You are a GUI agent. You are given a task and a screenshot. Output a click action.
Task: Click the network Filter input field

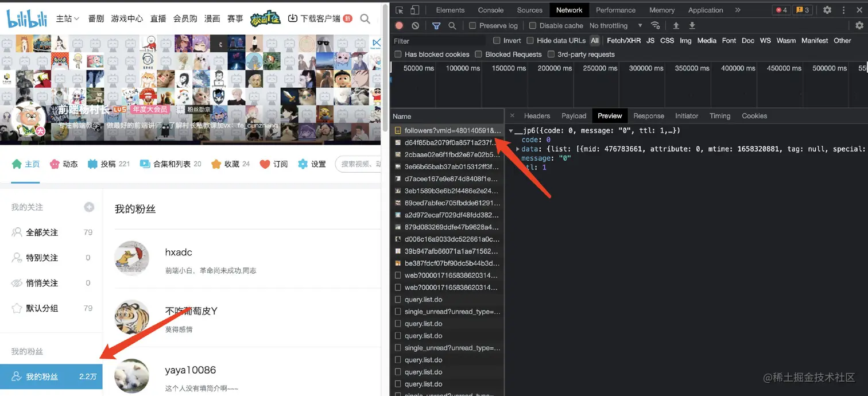tap(439, 41)
